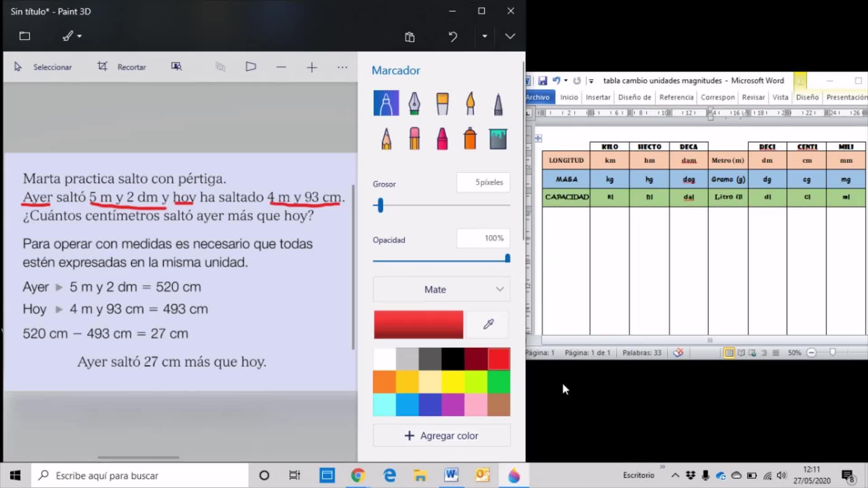Toggle the 3D view flag icon
This screenshot has height=488, width=868.
pyautogui.click(x=251, y=67)
